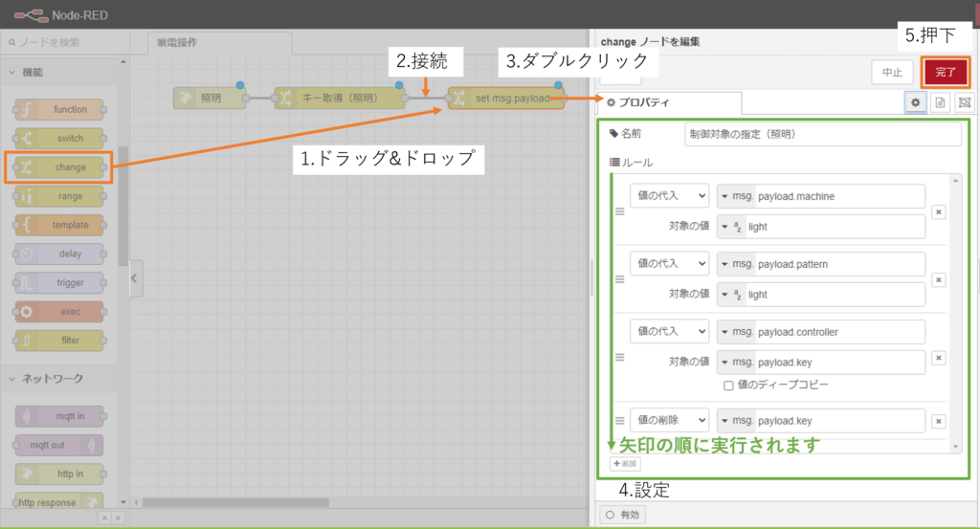Select the filter node in palette
The width and height of the screenshot is (980, 529).
59,341
